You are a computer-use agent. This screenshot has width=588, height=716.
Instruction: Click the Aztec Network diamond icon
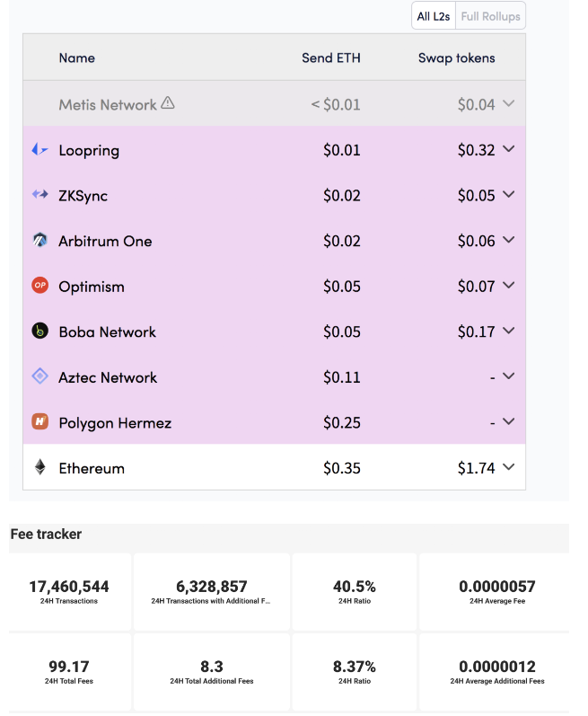39,376
